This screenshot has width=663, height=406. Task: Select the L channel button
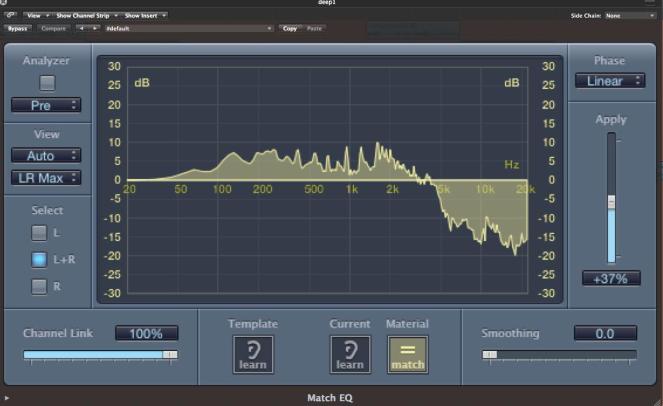(x=39, y=233)
